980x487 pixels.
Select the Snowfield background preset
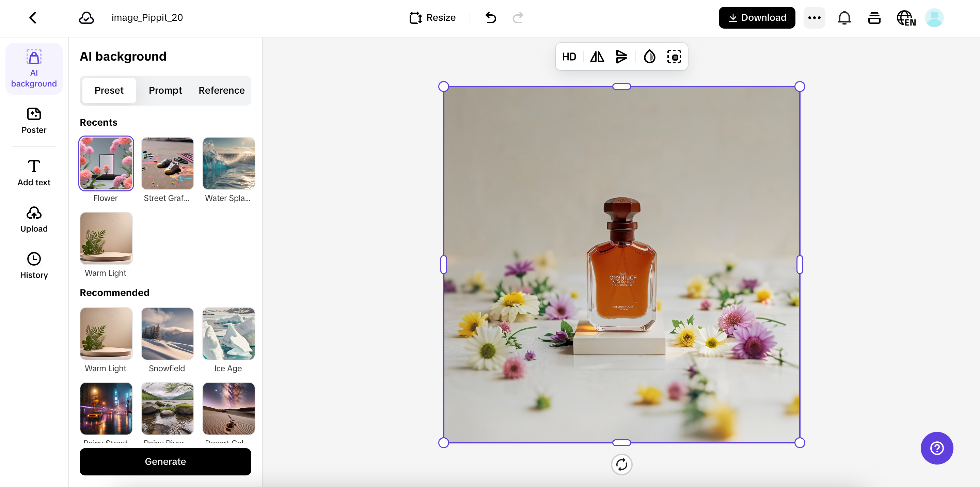coord(167,334)
